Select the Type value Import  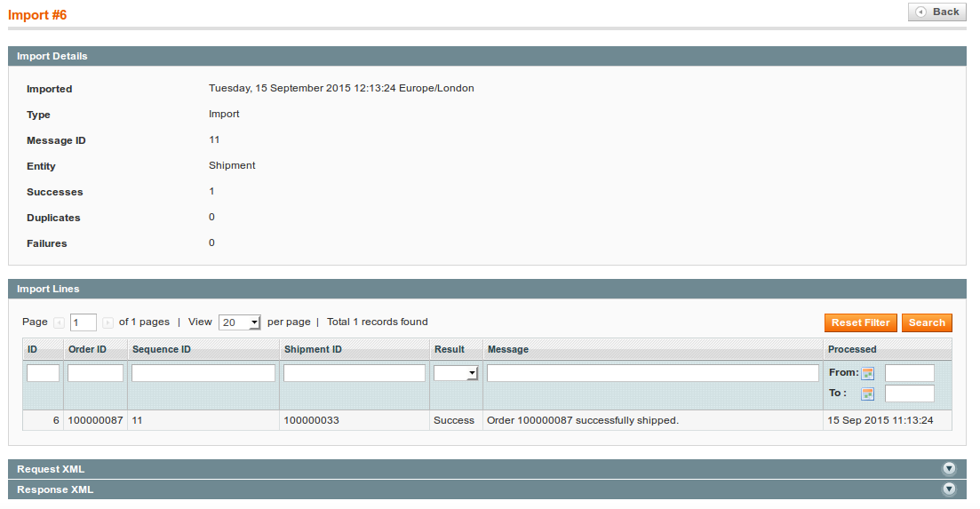[224, 114]
